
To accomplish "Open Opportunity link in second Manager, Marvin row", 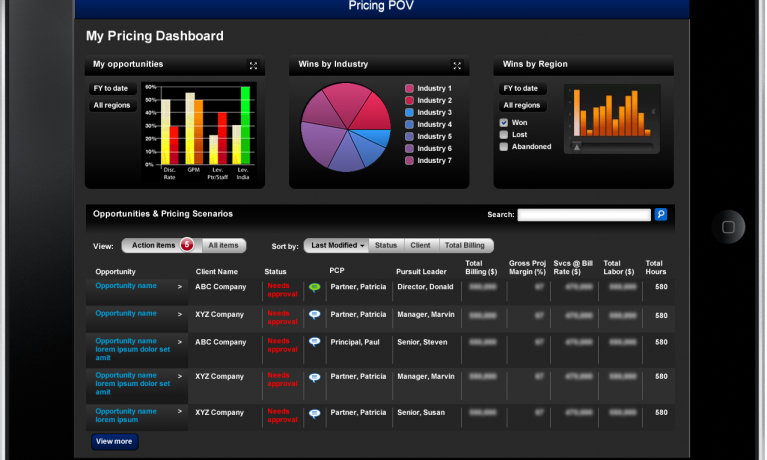I will 133,384.
